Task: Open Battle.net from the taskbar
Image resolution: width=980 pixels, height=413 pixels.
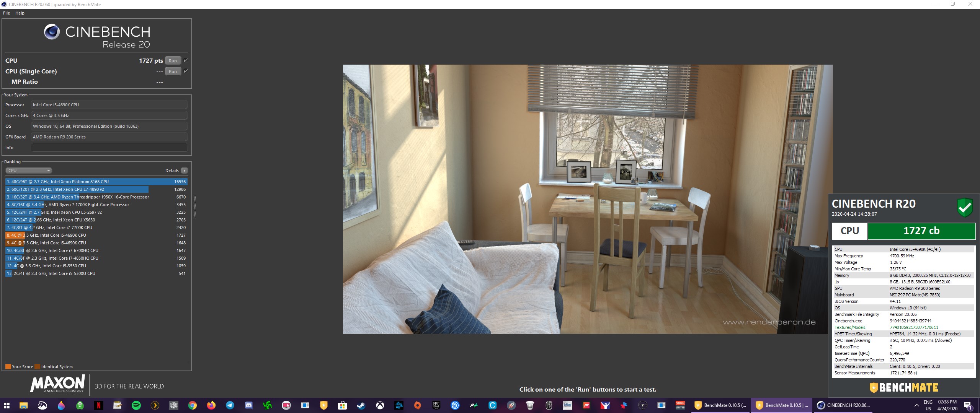Action: click(x=399, y=405)
